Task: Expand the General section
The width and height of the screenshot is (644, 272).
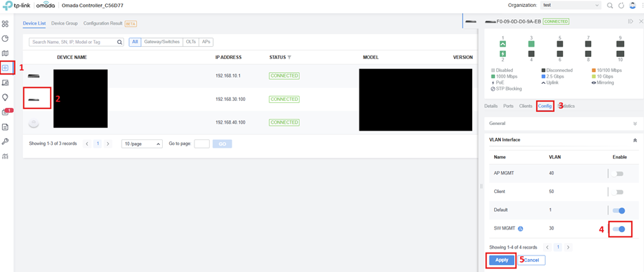Action: coord(563,123)
